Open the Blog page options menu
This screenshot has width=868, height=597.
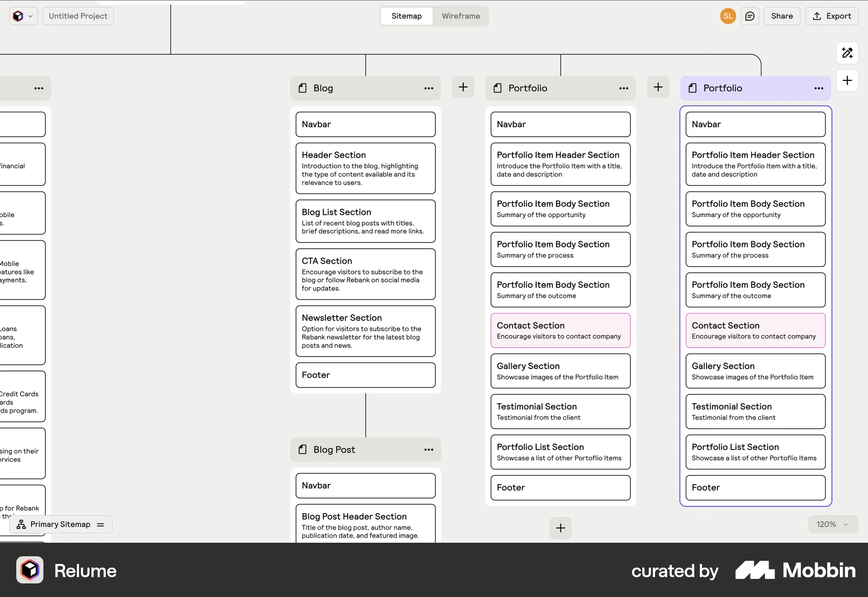(429, 88)
